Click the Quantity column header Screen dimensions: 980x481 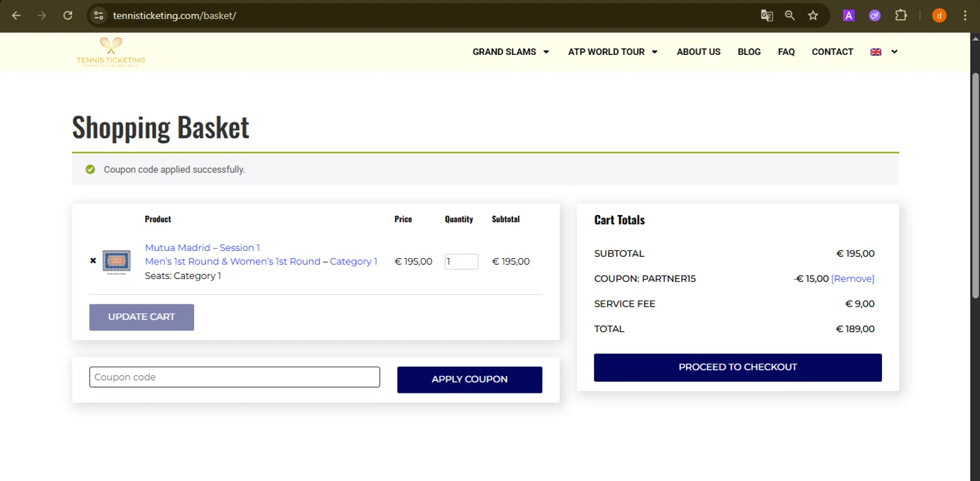pos(459,219)
